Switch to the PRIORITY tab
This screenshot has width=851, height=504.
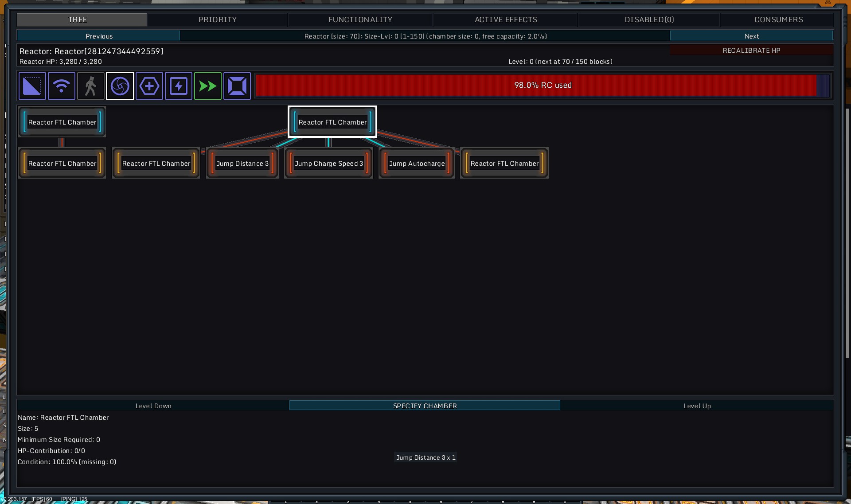(217, 20)
